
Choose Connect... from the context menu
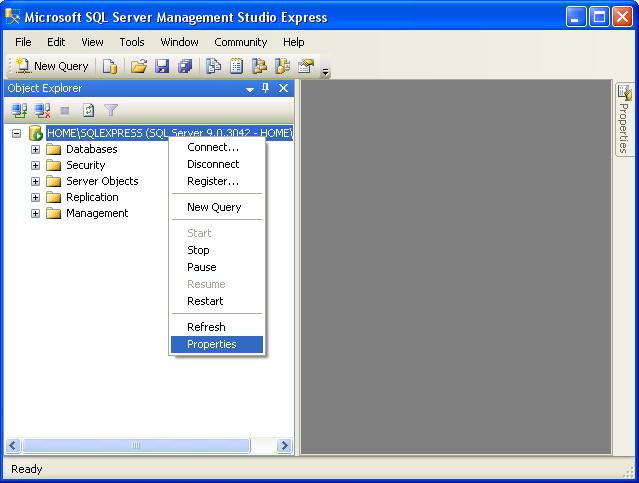point(217,147)
